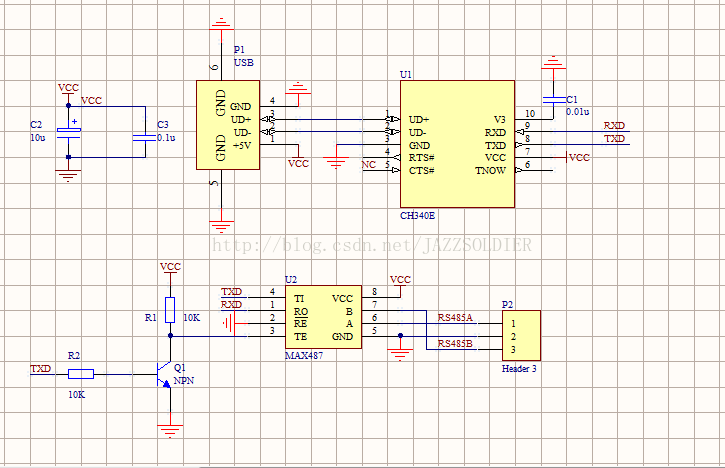Image resolution: width=725 pixels, height=468 pixels.
Task: Select resistor R2 near TXD input
Action: (81, 374)
